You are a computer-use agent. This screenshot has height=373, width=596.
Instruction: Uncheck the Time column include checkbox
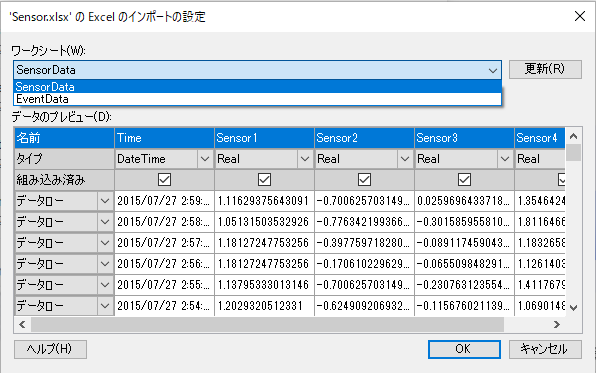[x=164, y=179]
